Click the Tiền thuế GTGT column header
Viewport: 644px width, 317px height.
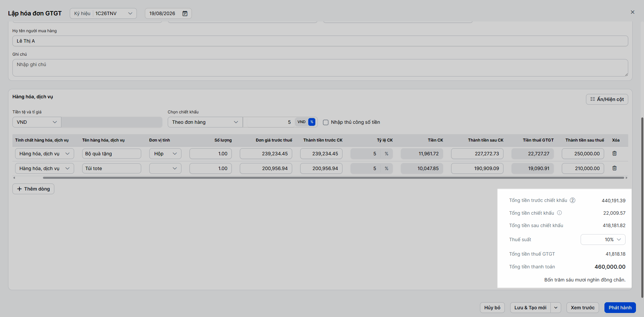click(x=538, y=140)
